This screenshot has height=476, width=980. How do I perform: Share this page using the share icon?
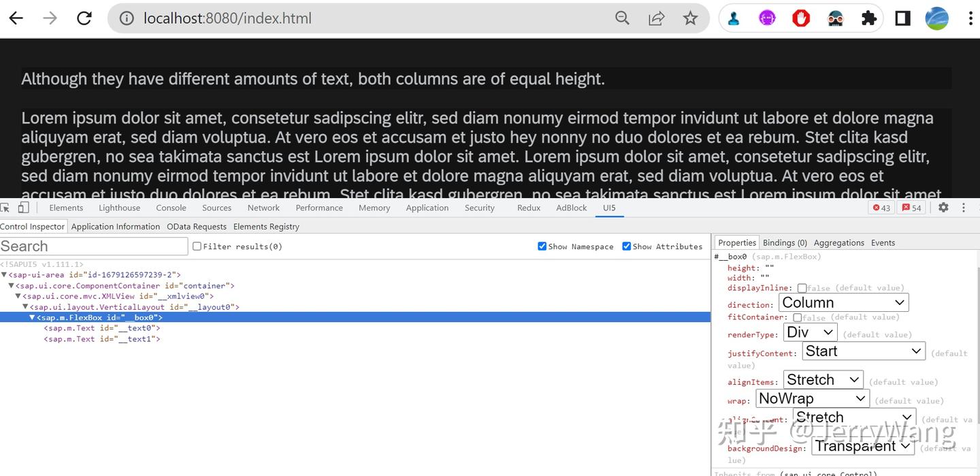657,18
